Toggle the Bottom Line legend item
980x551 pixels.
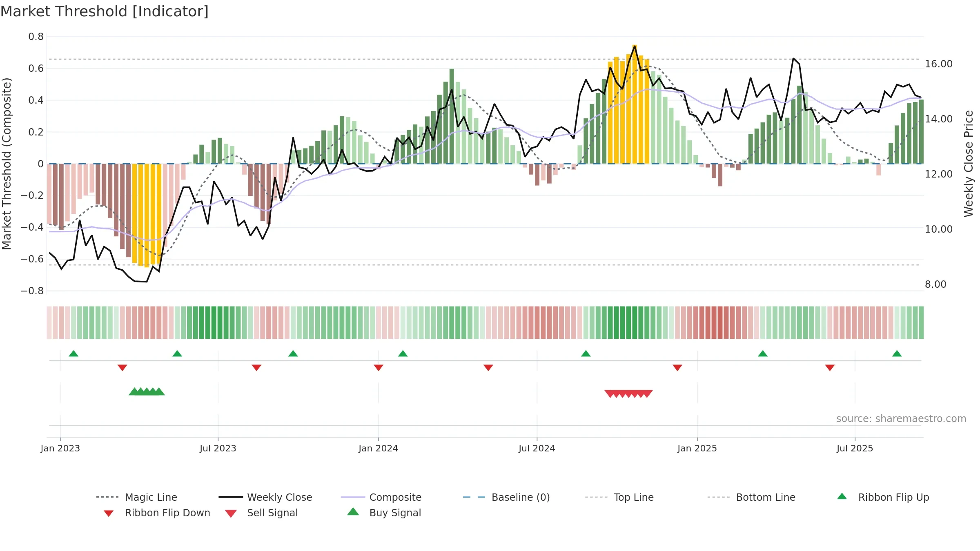751,497
